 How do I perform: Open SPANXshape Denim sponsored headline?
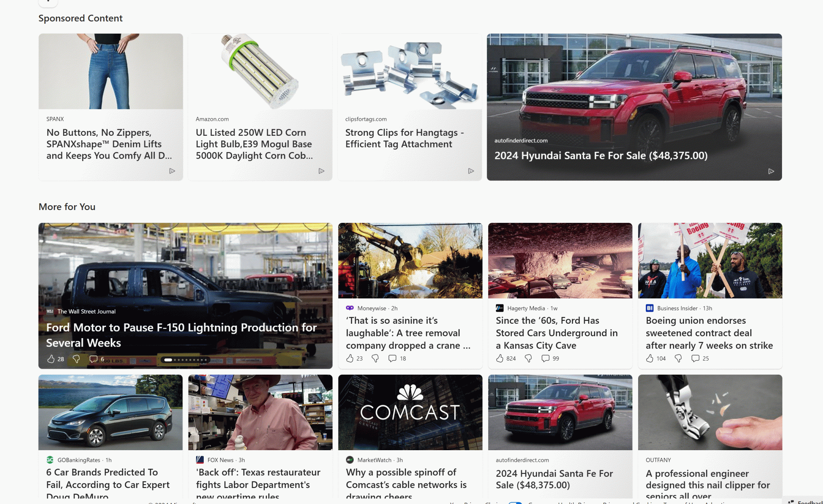click(x=109, y=144)
